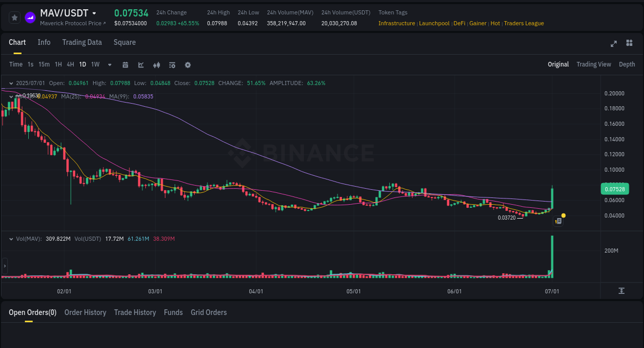The height and width of the screenshot is (348, 644).
Task: Click the auto-scale icon below volume chart
Action: 621,291
